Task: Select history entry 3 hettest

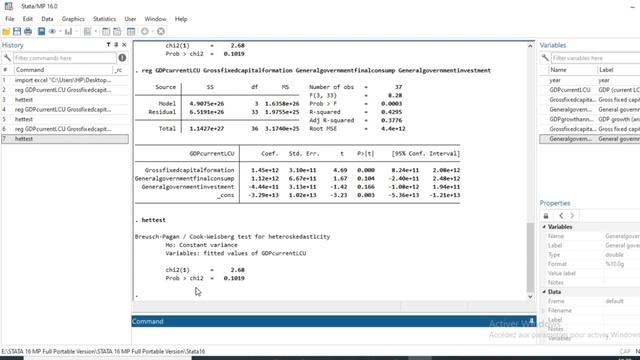Action: pos(65,100)
